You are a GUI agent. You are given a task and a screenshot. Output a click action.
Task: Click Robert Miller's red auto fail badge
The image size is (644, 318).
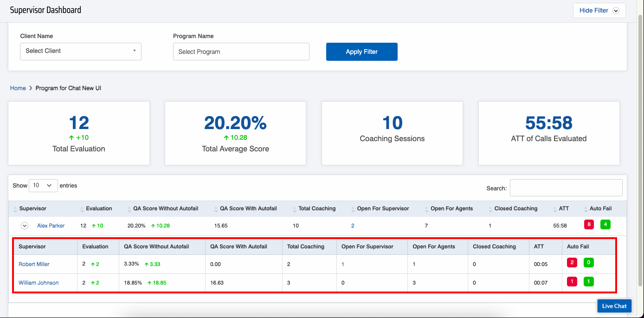572,263
